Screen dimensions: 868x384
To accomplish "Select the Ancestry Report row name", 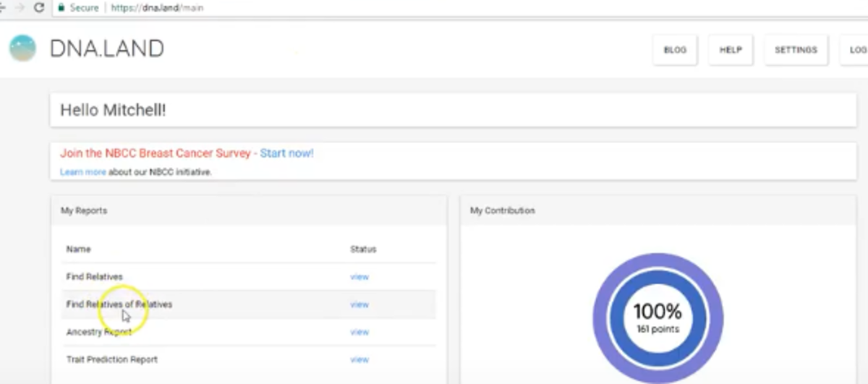I will (99, 332).
